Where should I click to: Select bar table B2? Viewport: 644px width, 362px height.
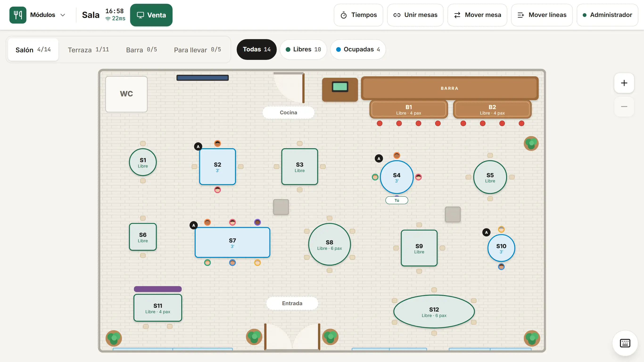[492, 110]
